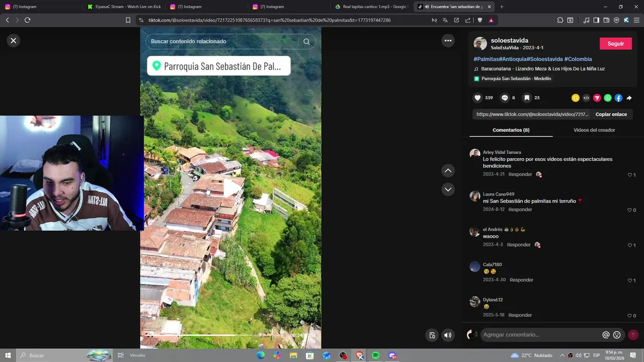Viewport: 644px width, 362px height.
Task: Show hidden system tray icons chevron
Action: tap(562, 355)
